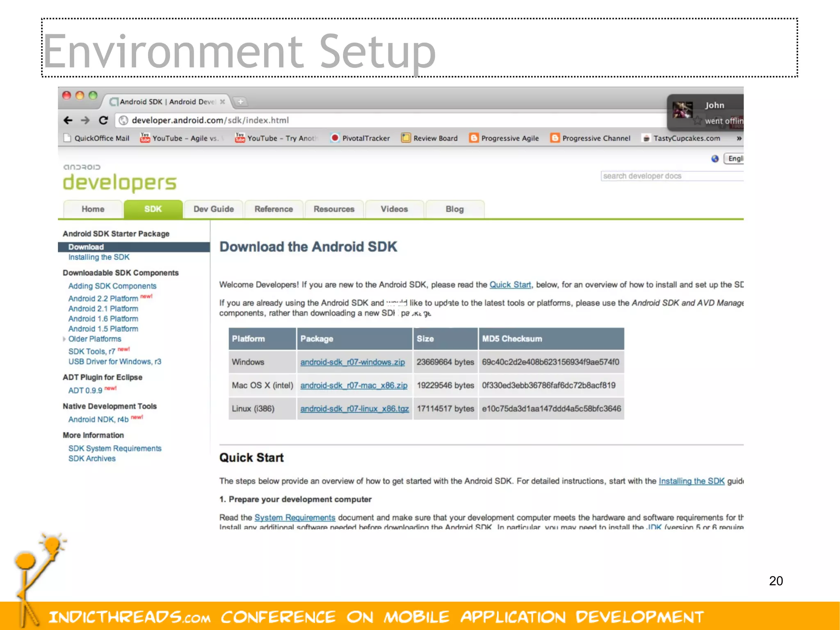Click the 'Download the Android SDK' heading
The image size is (840, 630).
coord(308,247)
